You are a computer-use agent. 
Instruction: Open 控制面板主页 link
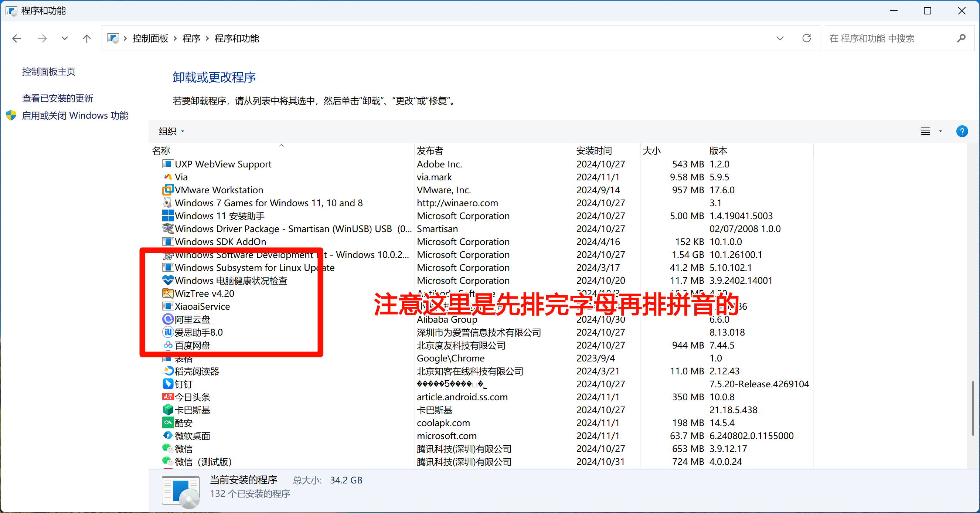(49, 72)
